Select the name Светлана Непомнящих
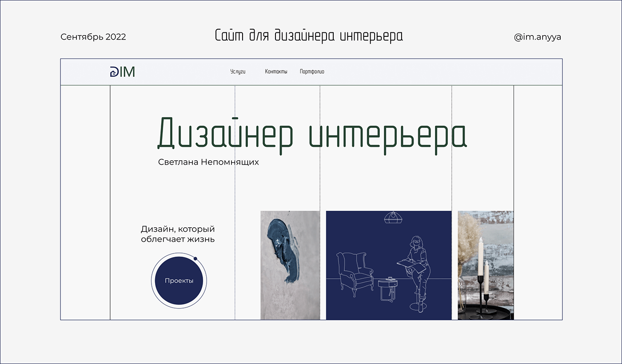 coord(208,162)
